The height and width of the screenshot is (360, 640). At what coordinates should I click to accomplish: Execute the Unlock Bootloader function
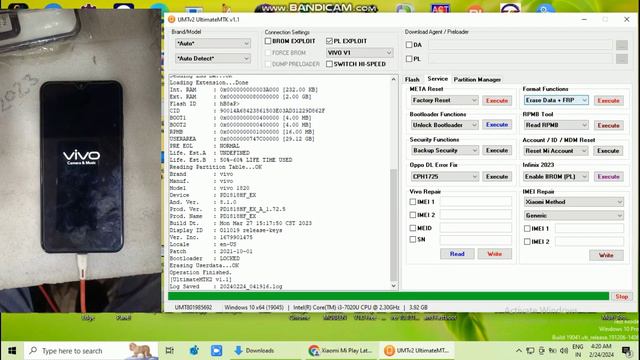[497, 125]
